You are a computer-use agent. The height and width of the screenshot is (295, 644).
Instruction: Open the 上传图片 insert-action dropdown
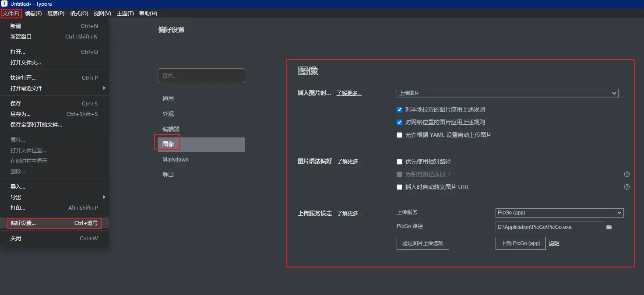507,93
